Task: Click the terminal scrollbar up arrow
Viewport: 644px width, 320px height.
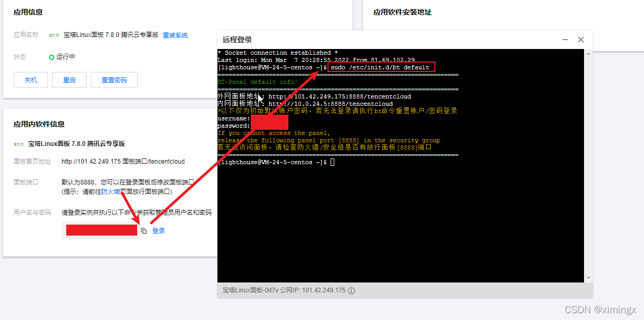Action: tap(589, 53)
